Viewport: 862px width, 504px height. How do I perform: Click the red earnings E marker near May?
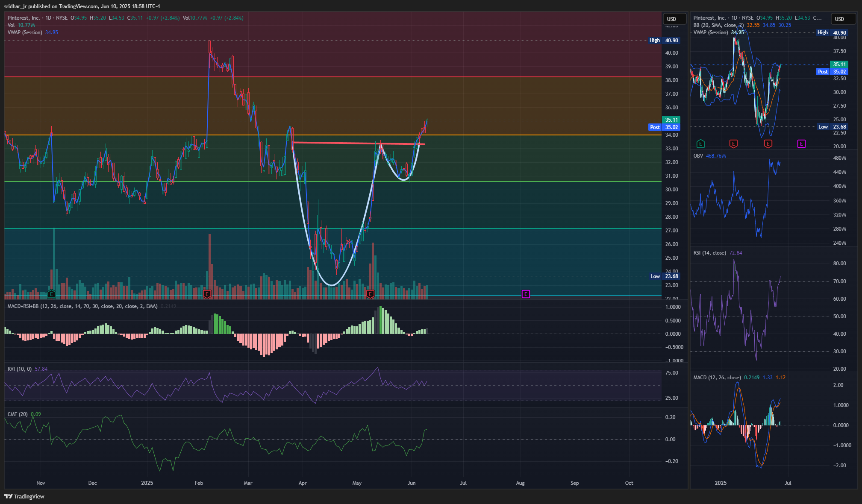point(370,294)
